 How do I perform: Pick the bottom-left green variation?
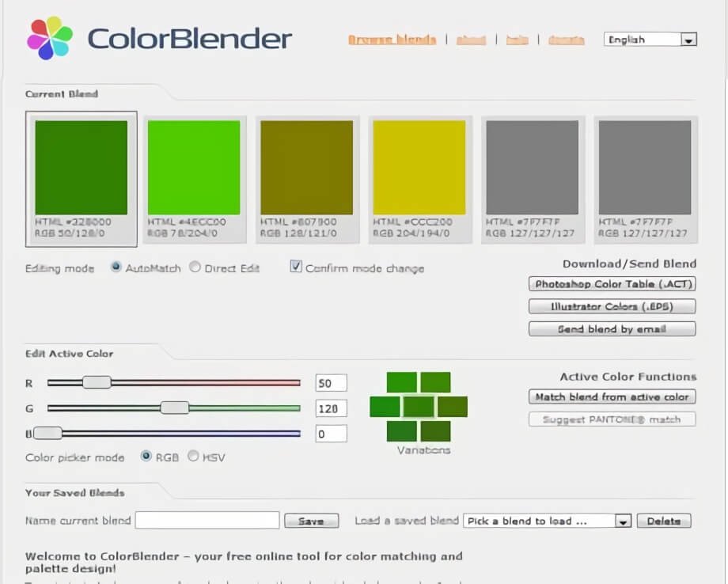pyautogui.click(x=402, y=431)
